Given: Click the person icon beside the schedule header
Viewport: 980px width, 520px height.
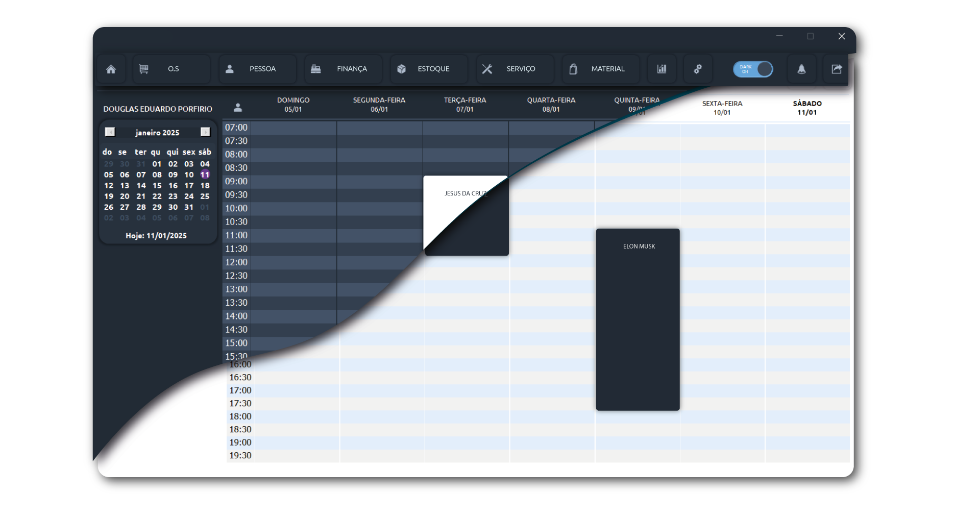Looking at the screenshot, I should 238,108.
